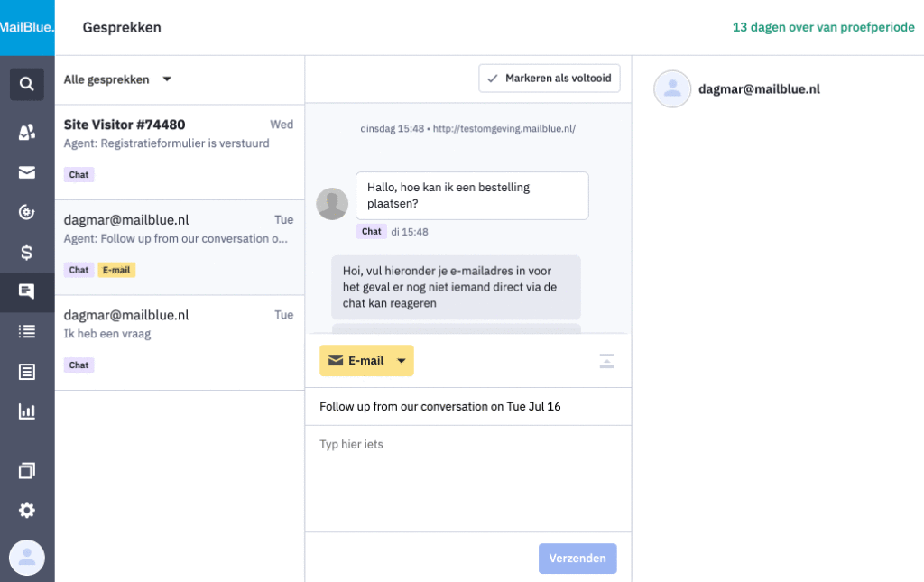Image resolution: width=924 pixels, height=582 pixels.
Task: Open the E-mail channel selector dropdown
Action: (365, 360)
